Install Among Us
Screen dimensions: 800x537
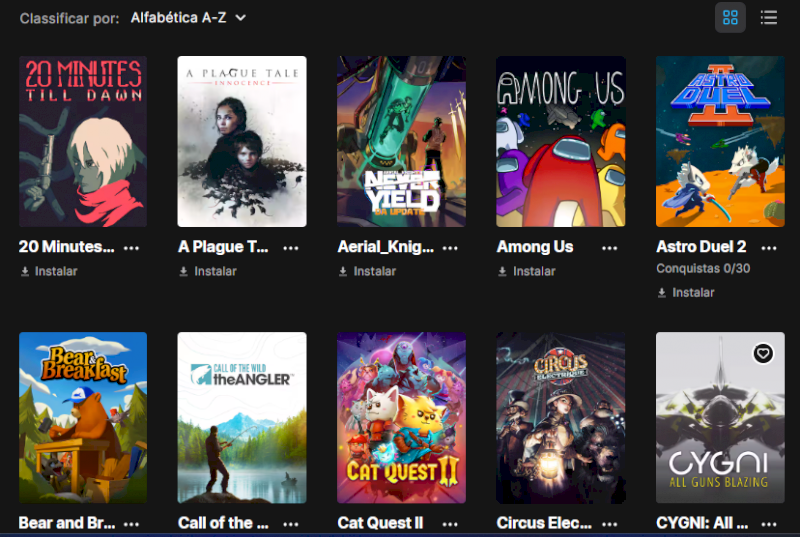(527, 271)
